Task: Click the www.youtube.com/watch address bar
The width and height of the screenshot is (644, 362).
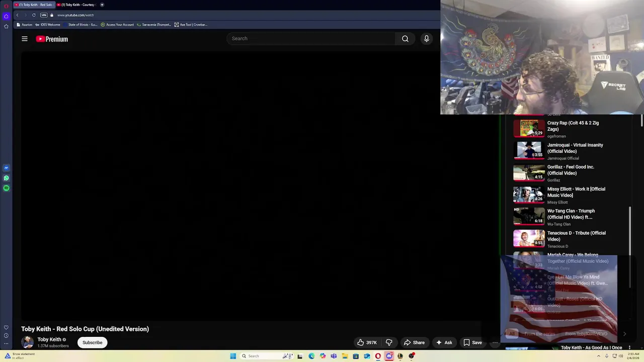Action: coord(75,15)
